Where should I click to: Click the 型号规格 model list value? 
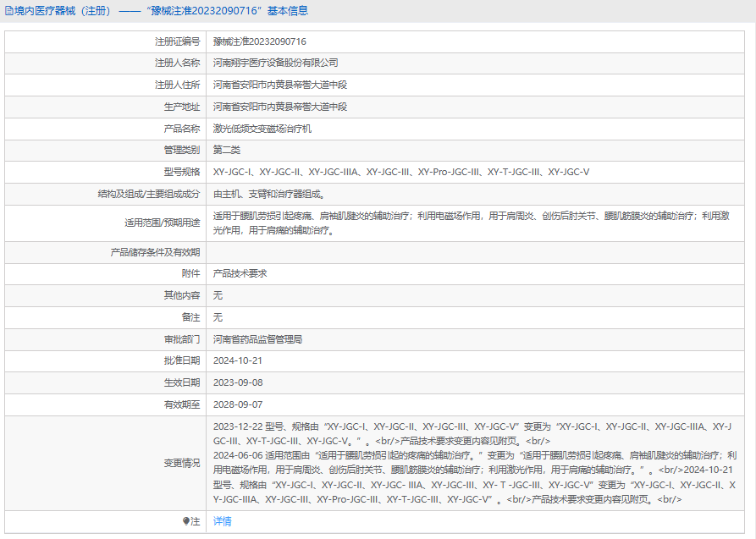(401, 172)
